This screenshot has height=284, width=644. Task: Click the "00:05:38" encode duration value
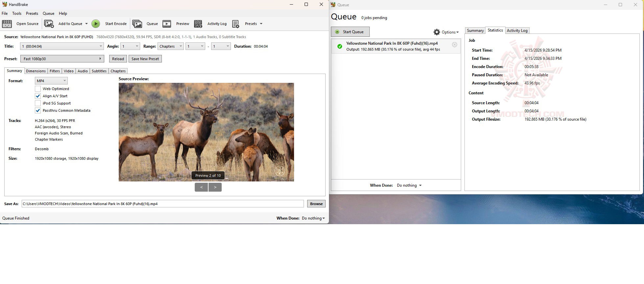click(532, 67)
